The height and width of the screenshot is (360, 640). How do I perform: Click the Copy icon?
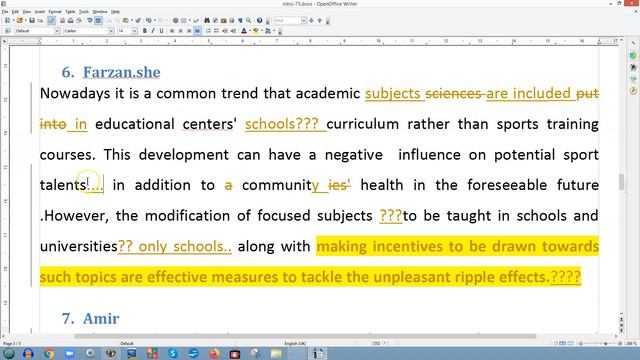(x=117, y=20)
